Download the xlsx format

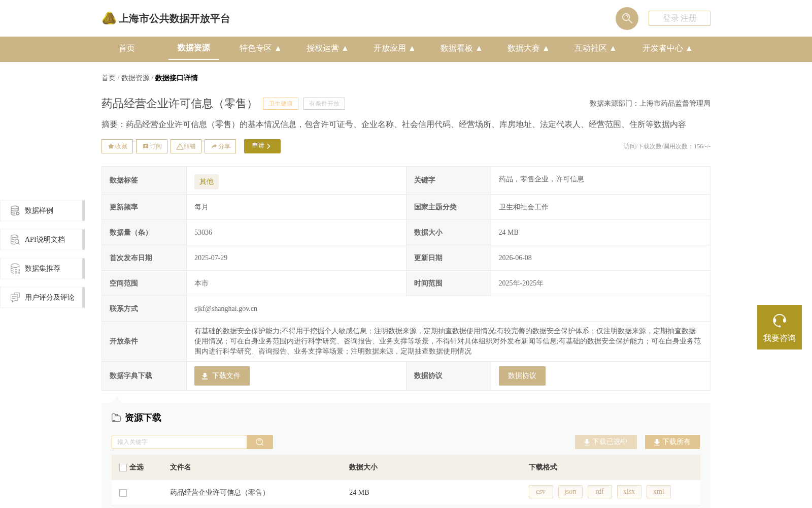pyautogui.click(x=629, y=492)
